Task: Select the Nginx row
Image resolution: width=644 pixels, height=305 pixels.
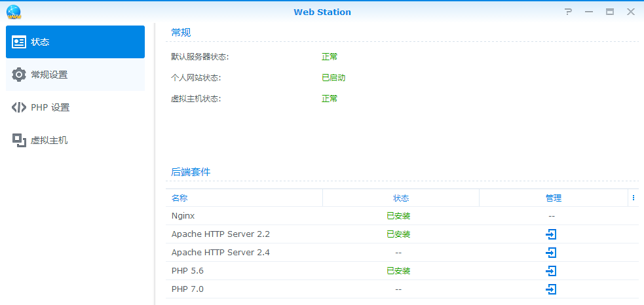Action: click(183, 216)
